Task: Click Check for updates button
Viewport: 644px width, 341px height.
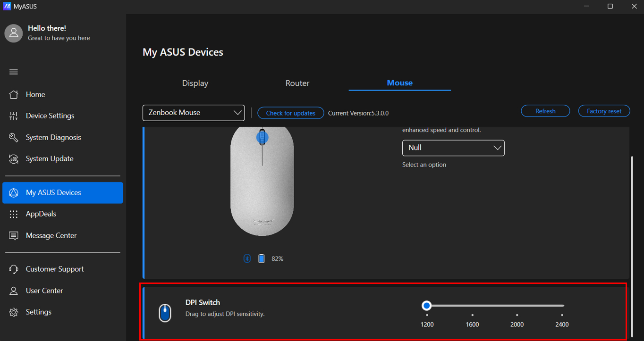Action: pyautogui.click(x=291, y=113)
